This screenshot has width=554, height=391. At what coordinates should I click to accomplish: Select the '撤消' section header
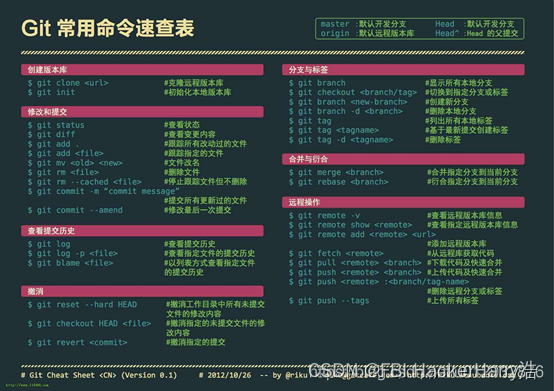point(142,291)
